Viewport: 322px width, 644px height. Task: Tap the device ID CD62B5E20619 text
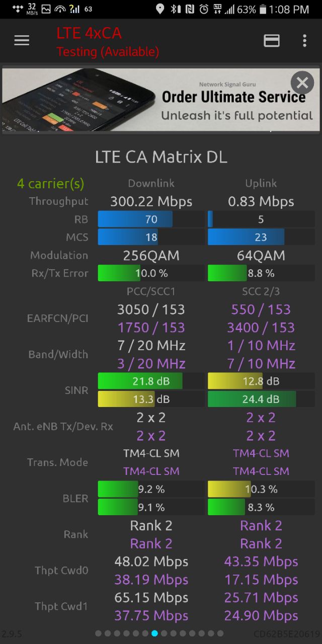tap(286, 634)
